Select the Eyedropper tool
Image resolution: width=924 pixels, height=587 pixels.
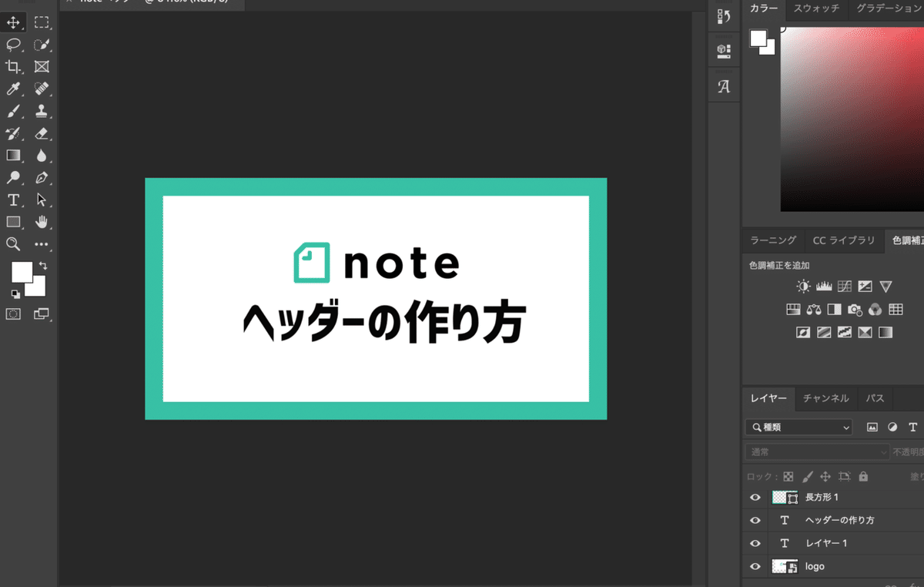[x=13, y=89]
